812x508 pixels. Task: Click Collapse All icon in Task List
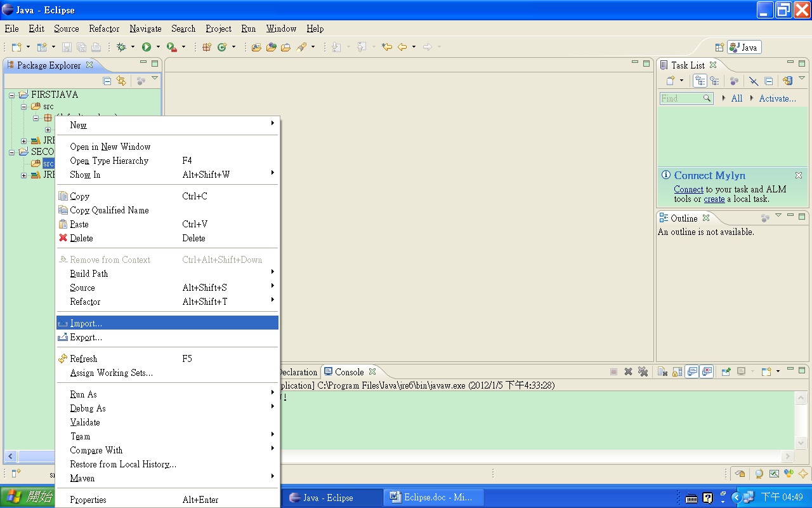pyautogui.click(x=769, y=81)
